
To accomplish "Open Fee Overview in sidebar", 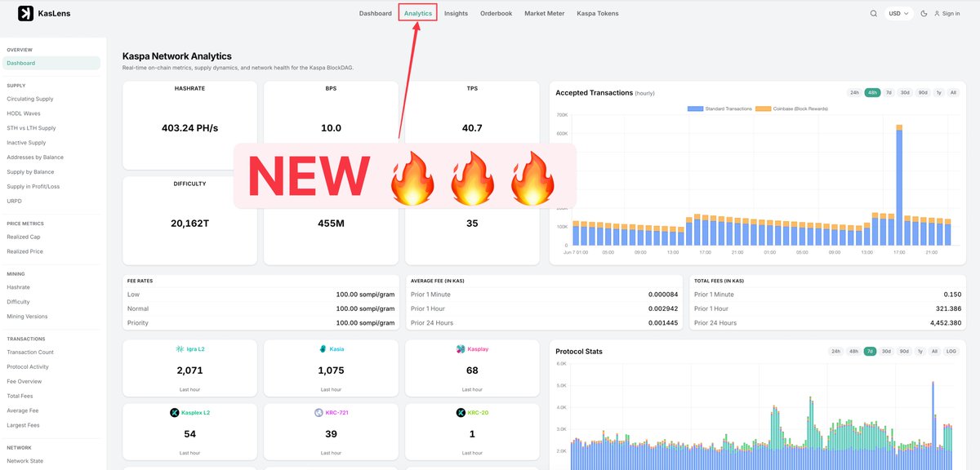I will click(x=24, y=381).
